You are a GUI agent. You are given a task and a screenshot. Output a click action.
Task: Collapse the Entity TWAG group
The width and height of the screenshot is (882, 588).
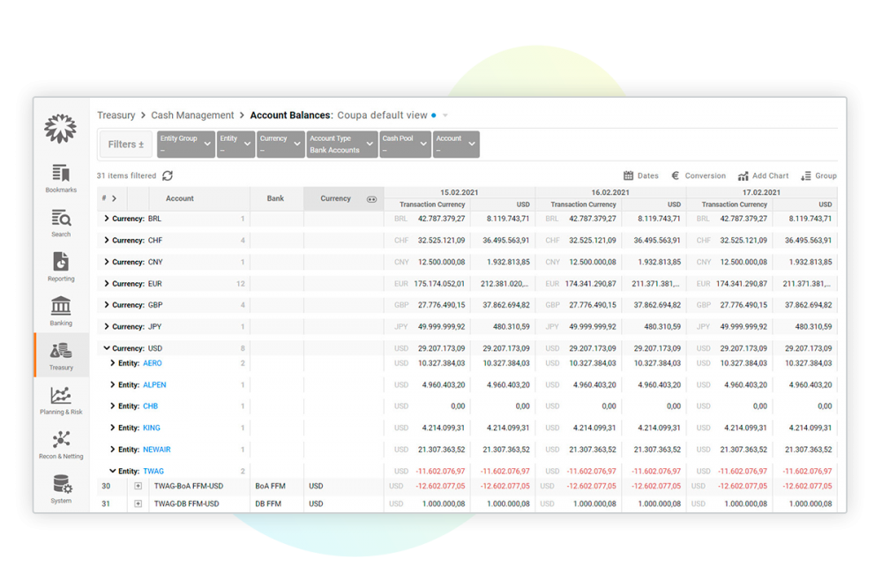[111, 471]
